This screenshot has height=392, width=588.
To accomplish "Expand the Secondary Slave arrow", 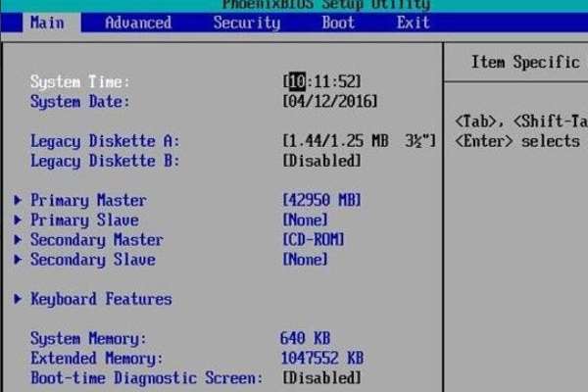I will point(18,259).
